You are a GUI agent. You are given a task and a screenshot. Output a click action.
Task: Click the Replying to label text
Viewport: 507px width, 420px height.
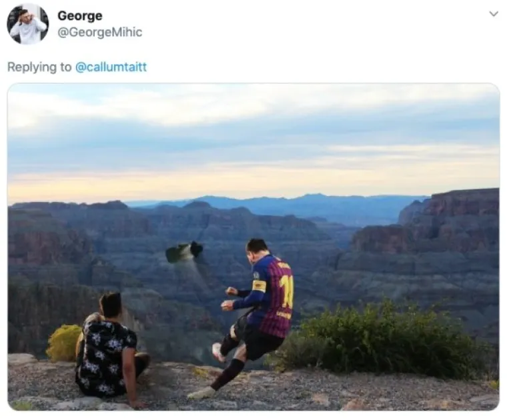39,67
